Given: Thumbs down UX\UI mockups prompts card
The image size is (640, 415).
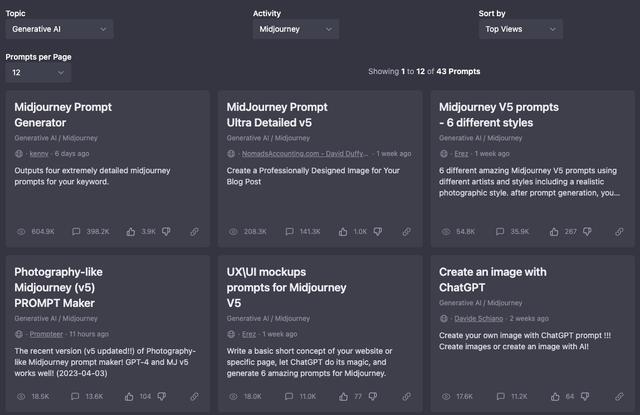Looking at the screenshot, I should click(373, 396).
